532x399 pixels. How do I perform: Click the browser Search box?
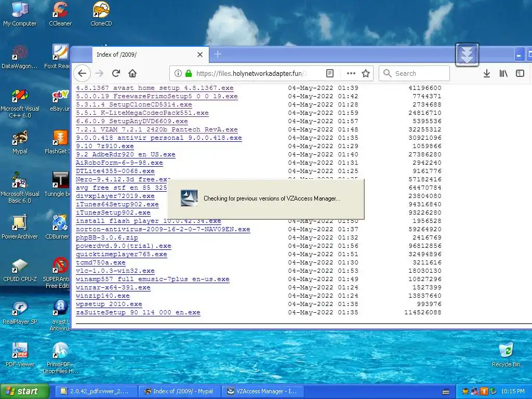[x=414, y=73]
